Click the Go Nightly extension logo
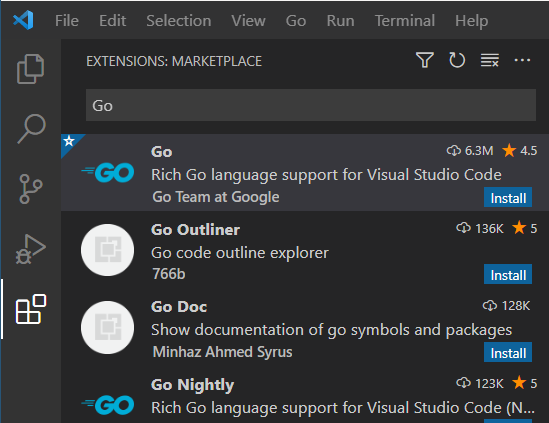549x423 pixels. coord(107,405)
